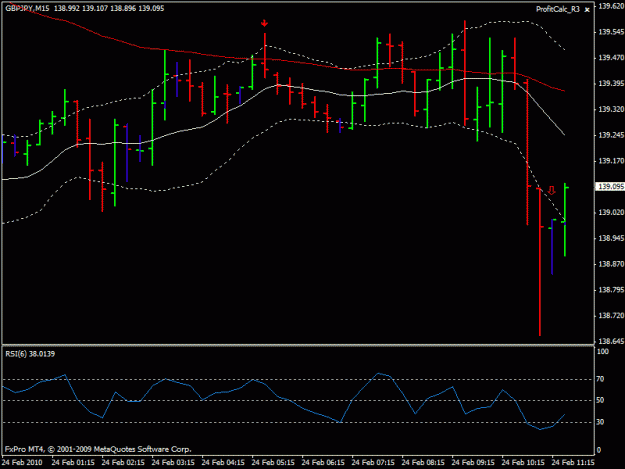Viewport: 625px width, 469px height.
Task: Click the 24 Feb 06:15 time label
Action: click(x=323, y=463)
